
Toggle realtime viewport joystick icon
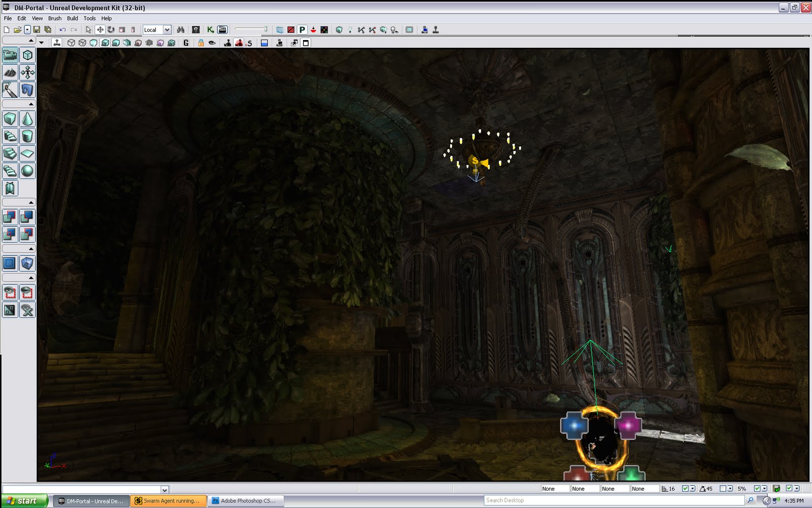click(57, 43)
